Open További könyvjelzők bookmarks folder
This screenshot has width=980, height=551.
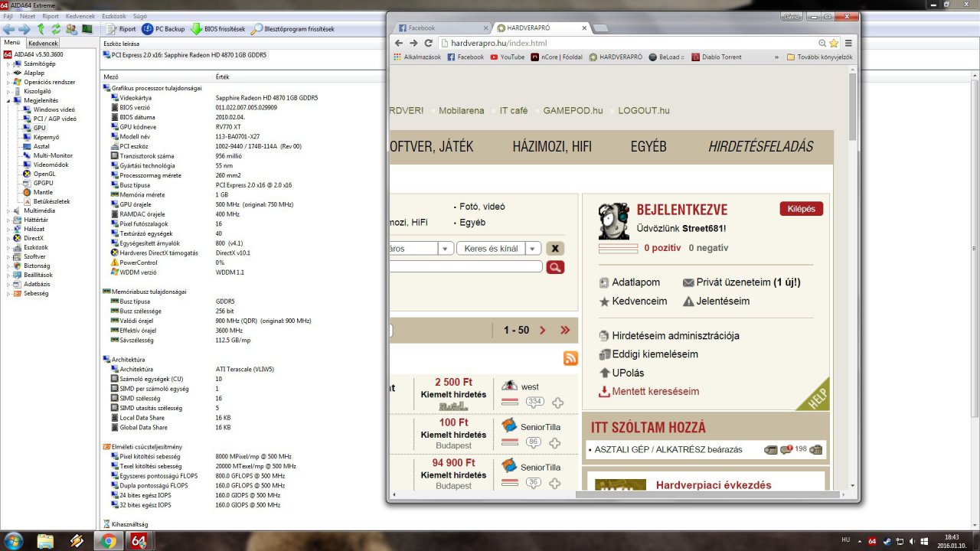(x=818, y=57)
